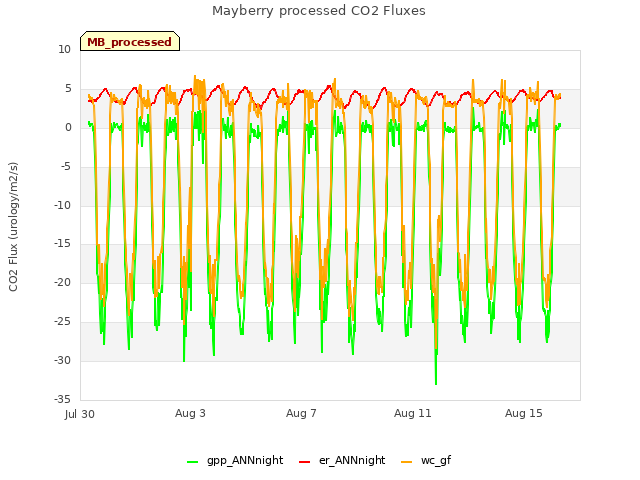
Task: Click the y-axis value -20
Action: click(62, 282)
